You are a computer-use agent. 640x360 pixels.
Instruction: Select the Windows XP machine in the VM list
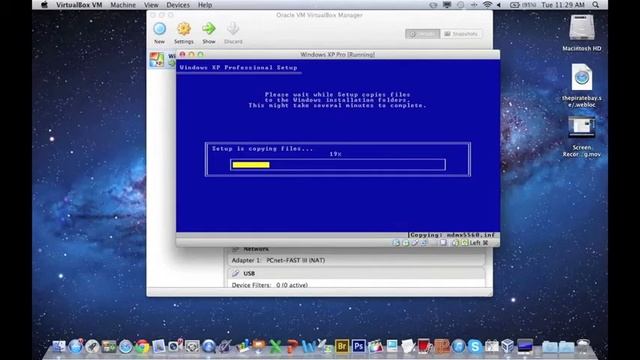point(162,60)
